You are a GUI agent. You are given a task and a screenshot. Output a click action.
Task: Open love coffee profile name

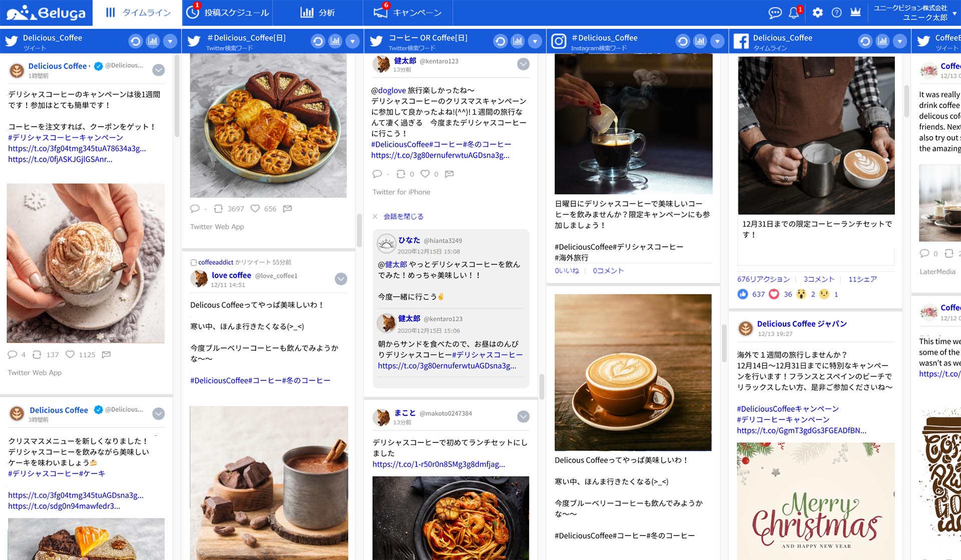(231, 275)
